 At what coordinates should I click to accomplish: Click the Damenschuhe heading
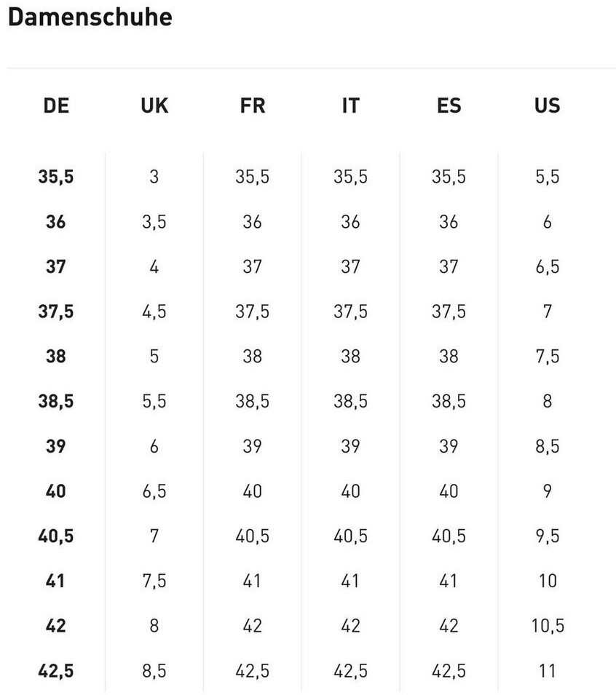point(90,17)
